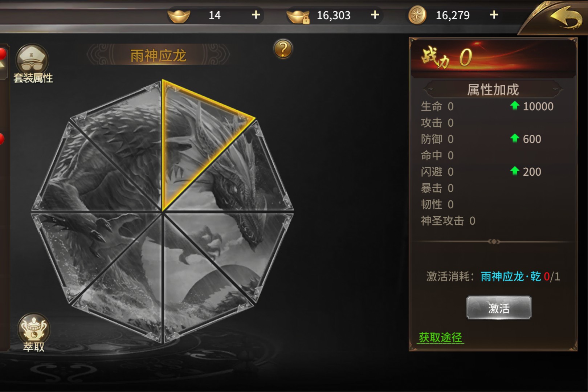This screenshot has height=392, width=588.
Task: Tap the locked gold ingot currency icon
Action: [298, 16]
